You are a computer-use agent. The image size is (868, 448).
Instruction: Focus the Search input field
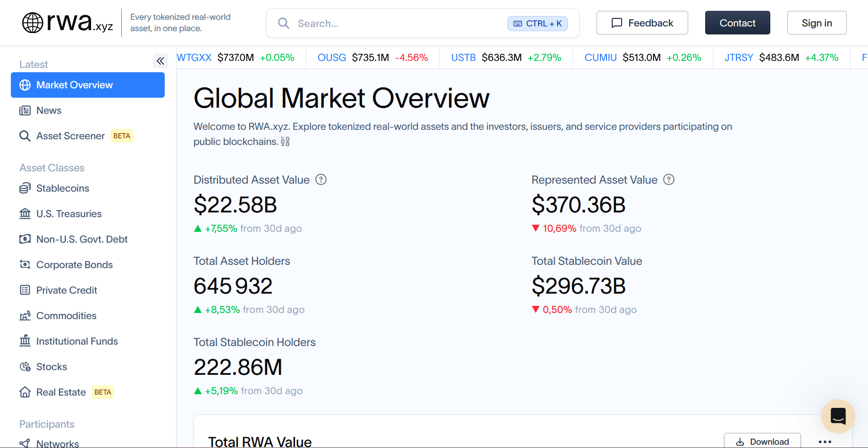pos(396,23)
